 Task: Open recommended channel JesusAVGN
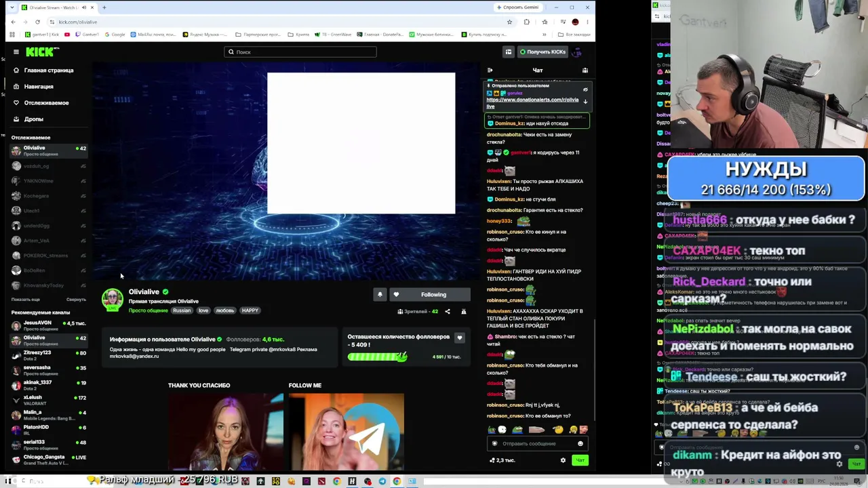[49, 325]
